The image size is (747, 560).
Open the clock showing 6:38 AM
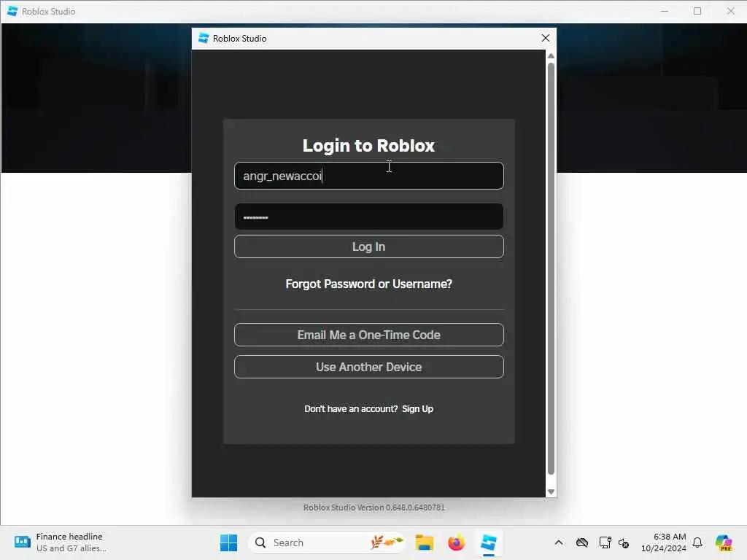664,542
